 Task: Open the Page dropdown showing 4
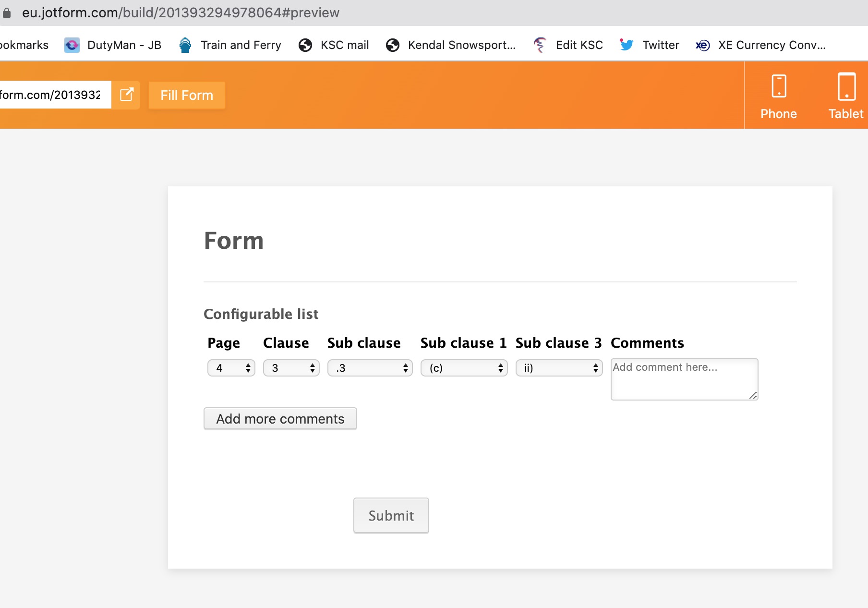click(231, 368)
